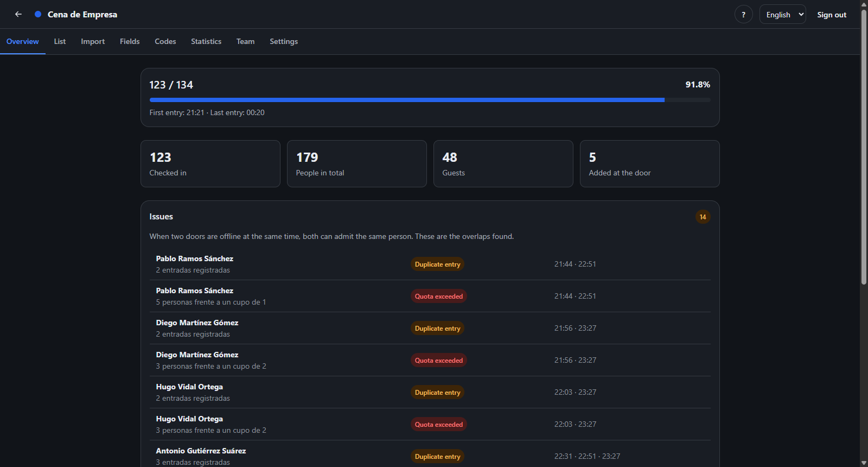Click times 22:31 · 22:51 · 23:27
Screen dimensions: 868x467
(587, 456)
